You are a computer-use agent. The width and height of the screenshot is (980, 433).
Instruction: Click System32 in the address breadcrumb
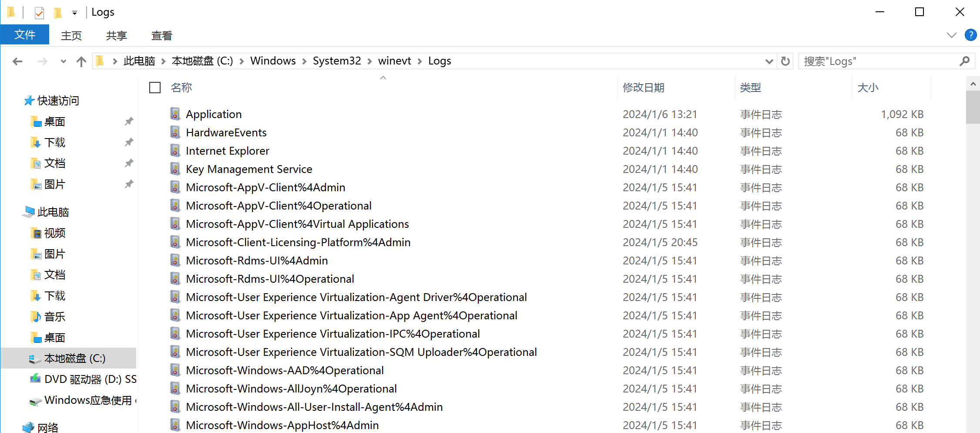(337, 61)
